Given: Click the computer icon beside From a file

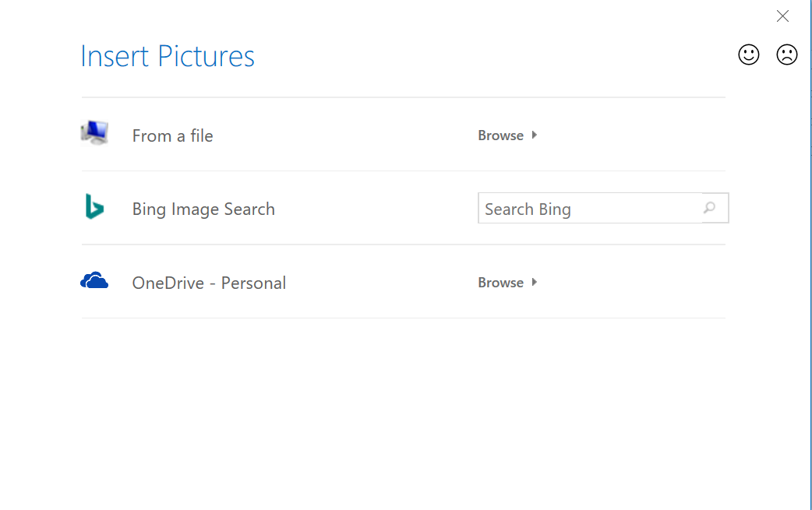Looking at the screenshot, I should 94,132.
